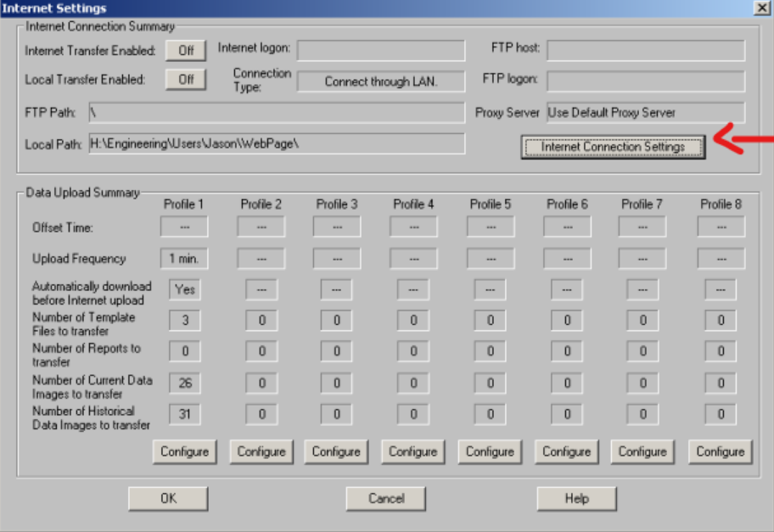Toggle Local Transfer Enabled Off button
This screenshot has width=774, height=532.
click(186, 80)
